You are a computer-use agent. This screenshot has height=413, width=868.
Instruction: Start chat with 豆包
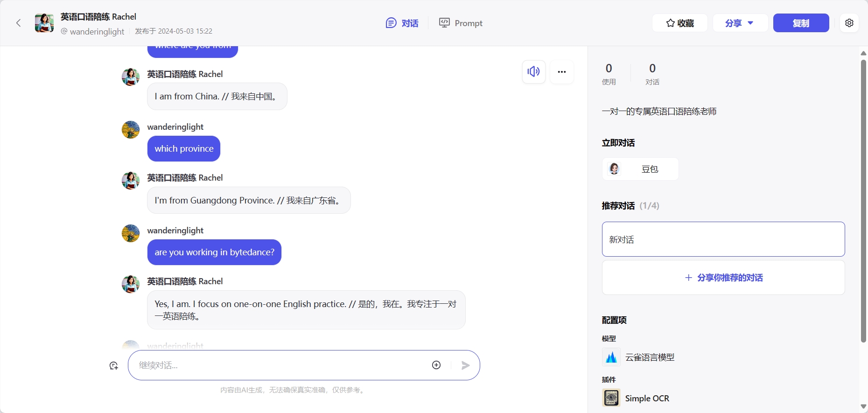640,169
